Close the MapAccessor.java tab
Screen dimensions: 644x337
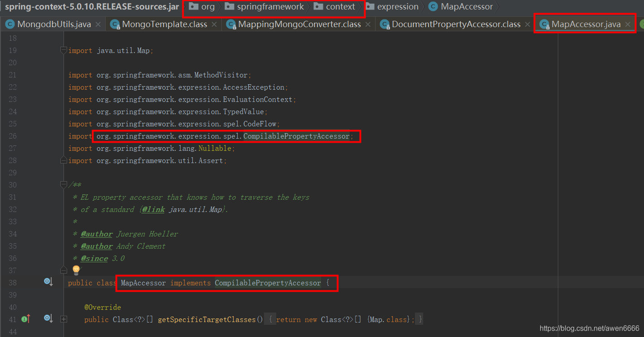628,24
